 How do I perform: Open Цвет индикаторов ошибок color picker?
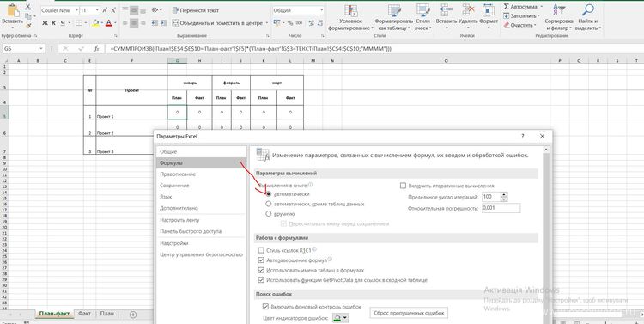click(340, 318)
